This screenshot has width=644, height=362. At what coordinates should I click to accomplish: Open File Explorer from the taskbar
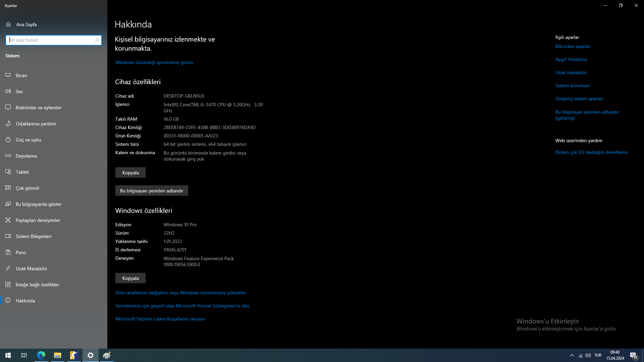58,355
